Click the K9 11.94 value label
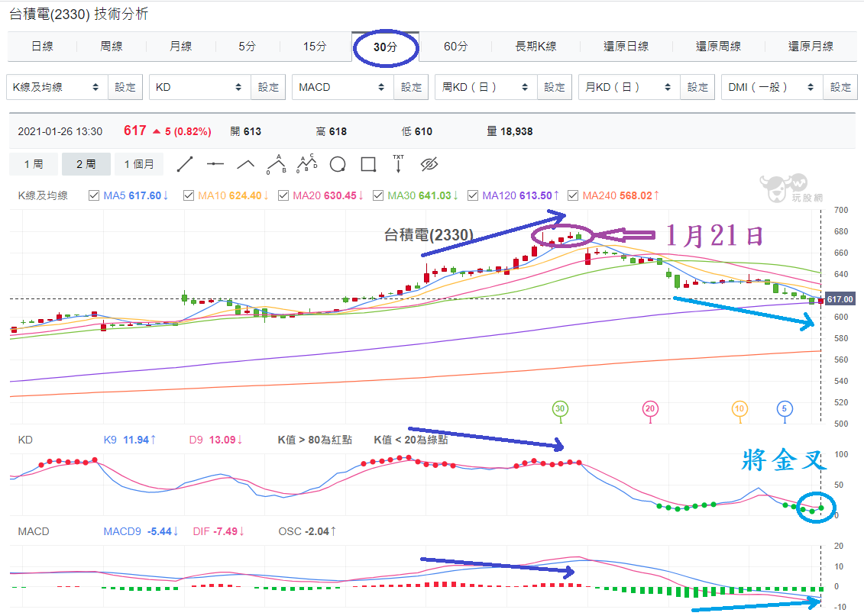The image size is (864, 616). (130, 440)
